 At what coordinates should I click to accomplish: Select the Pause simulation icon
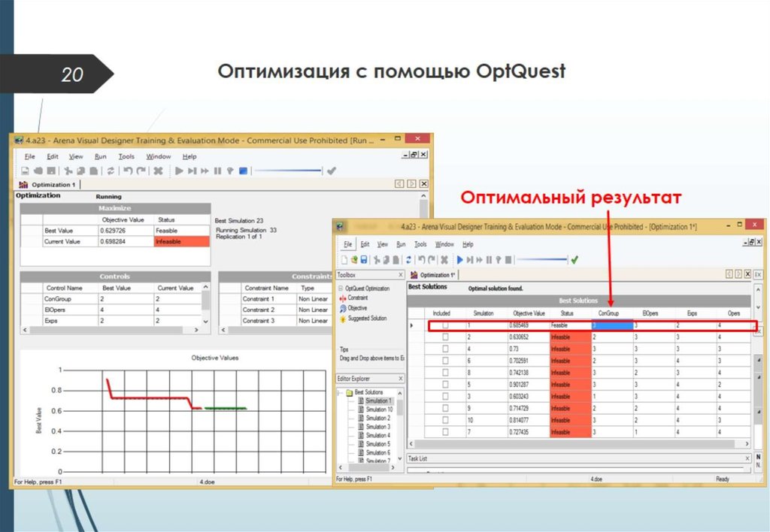pyautogui.click(x=488, y=258)
